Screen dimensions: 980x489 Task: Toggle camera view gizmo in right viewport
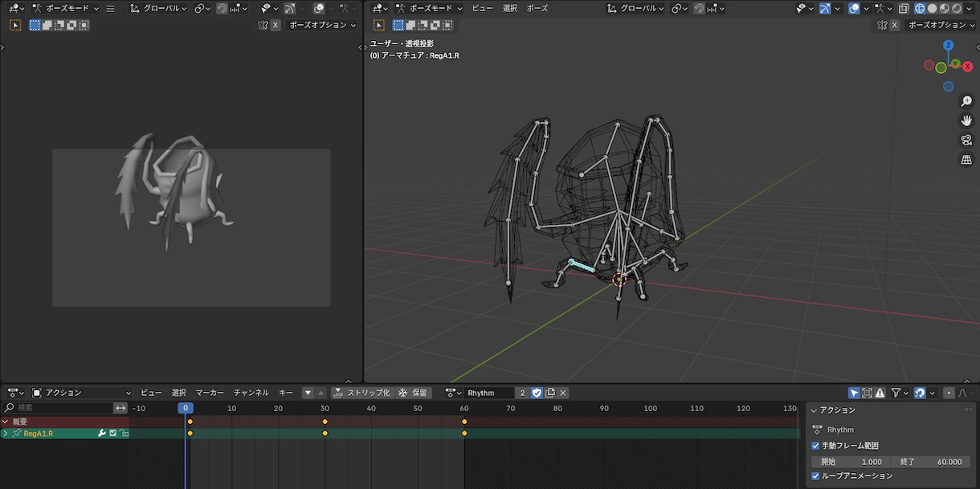point(966,140)
